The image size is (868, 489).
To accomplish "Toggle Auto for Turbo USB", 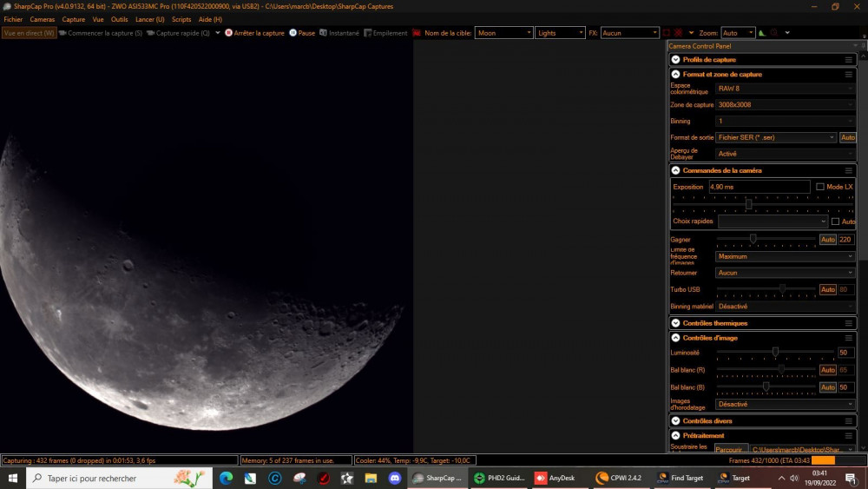I will [x=827, y=289].
